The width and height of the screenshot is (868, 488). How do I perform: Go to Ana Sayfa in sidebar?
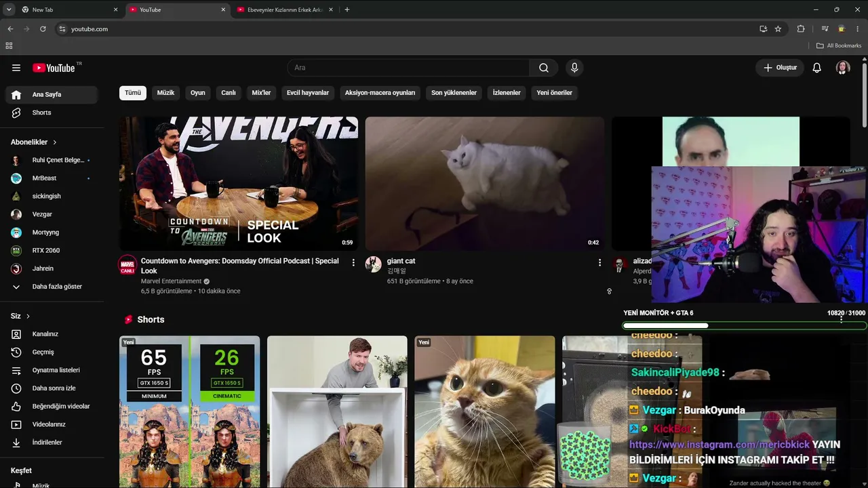[x=52, y=95]
